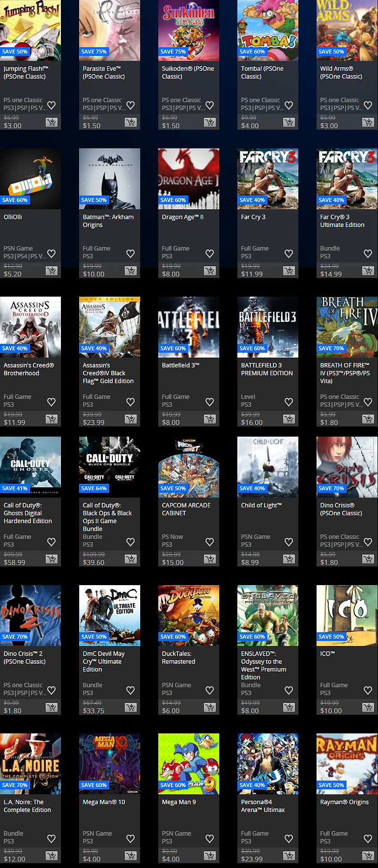The image size is (378, 868).
Task: Wishlist Call of Duty Black Ops Bundle
Action: [131, 542]
